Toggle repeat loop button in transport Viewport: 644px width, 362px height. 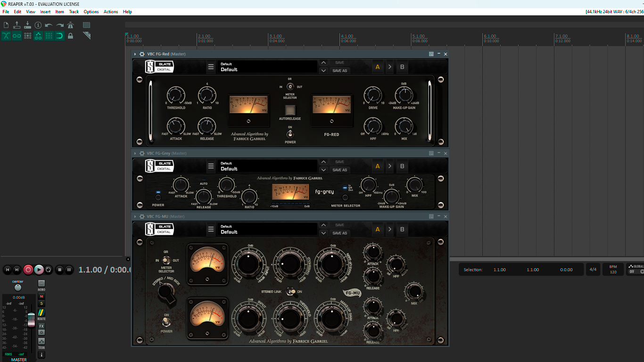pos(48,270)
